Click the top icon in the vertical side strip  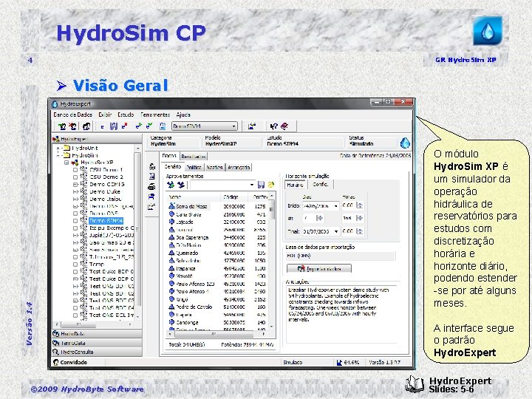pyautogui.click(x=152, y=166)
